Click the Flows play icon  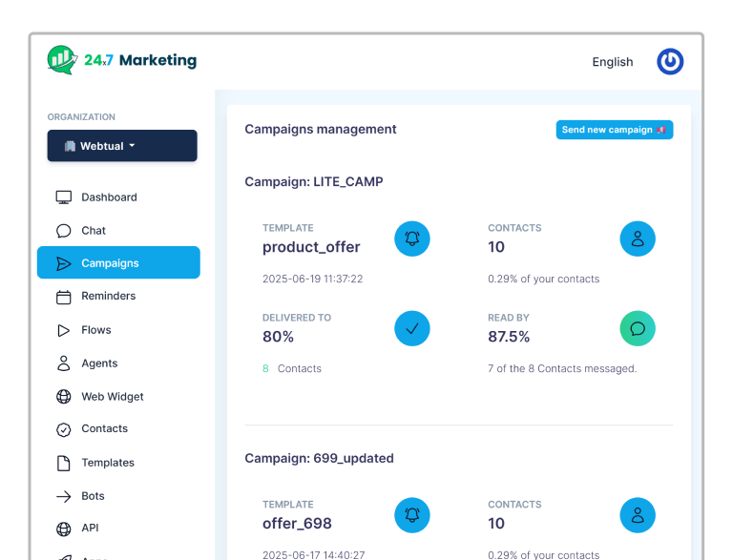click(64, 330)
